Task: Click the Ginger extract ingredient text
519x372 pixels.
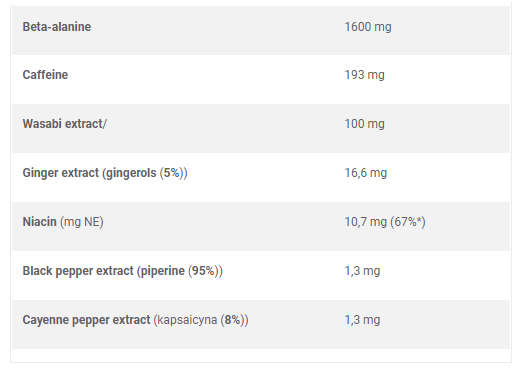Action: pos(61,173)
